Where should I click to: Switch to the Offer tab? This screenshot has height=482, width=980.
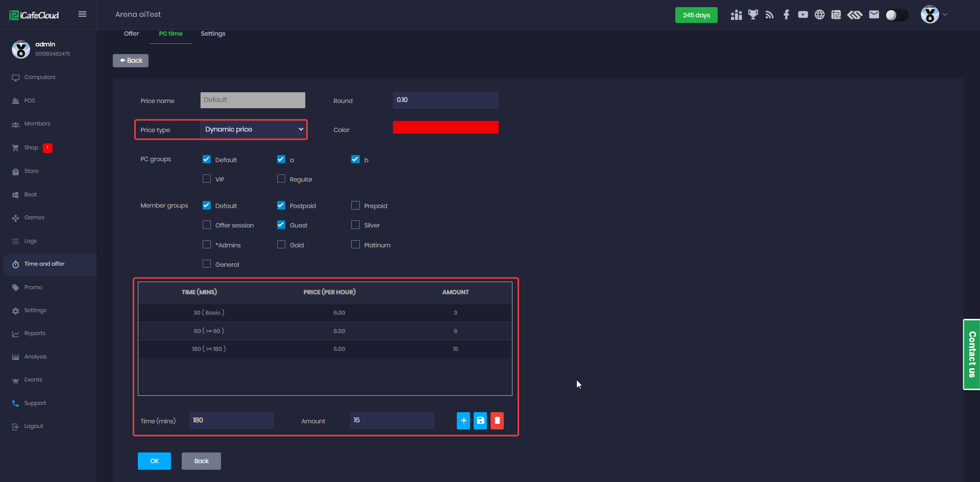pos(131,34)
